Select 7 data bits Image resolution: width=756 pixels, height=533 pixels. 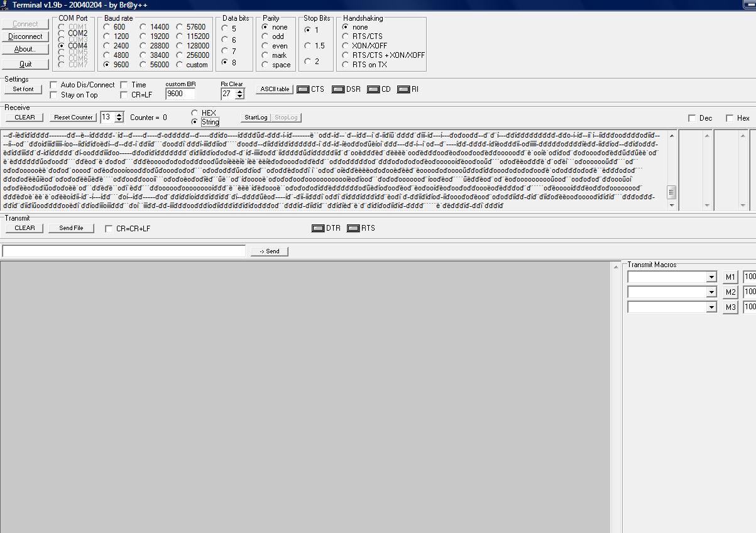pos(225,52)
